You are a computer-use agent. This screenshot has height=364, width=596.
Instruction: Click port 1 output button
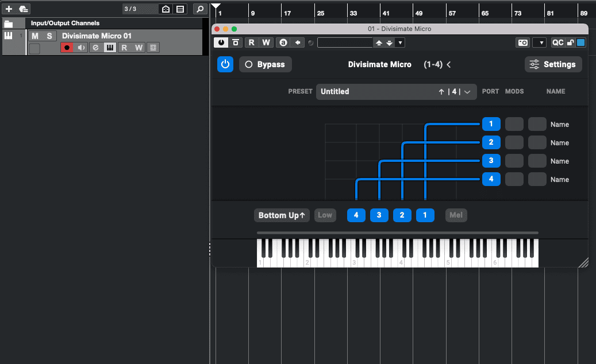coord(491,124)
